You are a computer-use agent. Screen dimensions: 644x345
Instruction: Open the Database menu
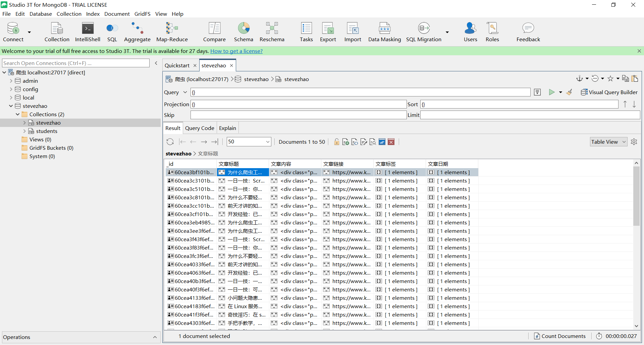tap(41, 14)
